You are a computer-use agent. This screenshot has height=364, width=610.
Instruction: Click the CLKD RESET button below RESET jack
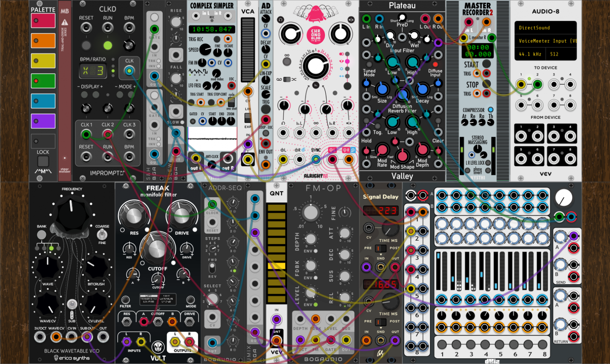point(86,45)
